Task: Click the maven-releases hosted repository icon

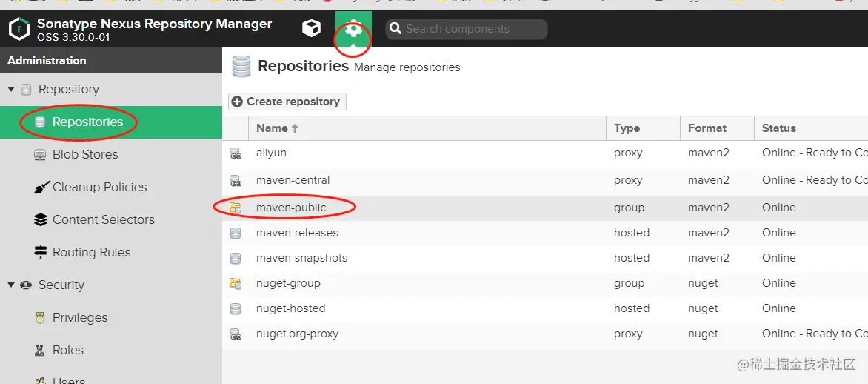Action: click(236, 233)
